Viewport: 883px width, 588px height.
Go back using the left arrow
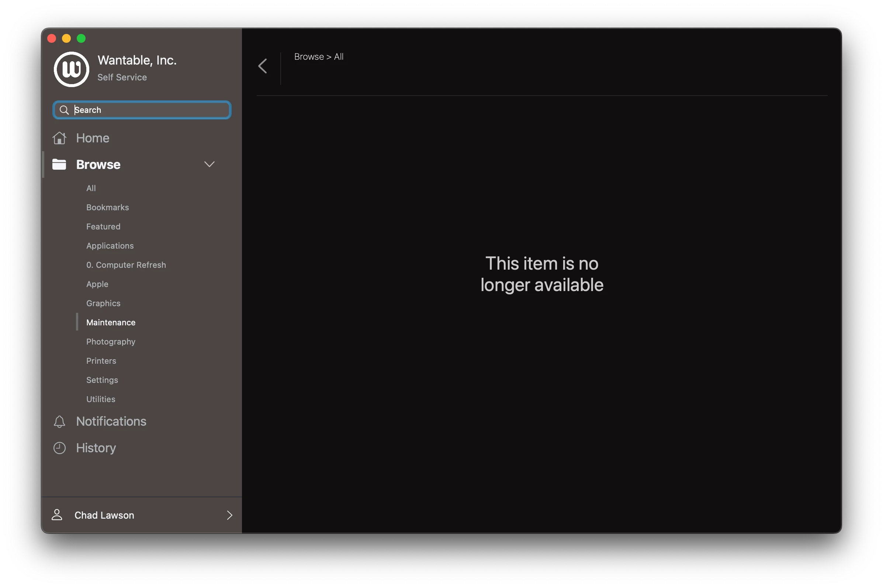click(263, 66)
